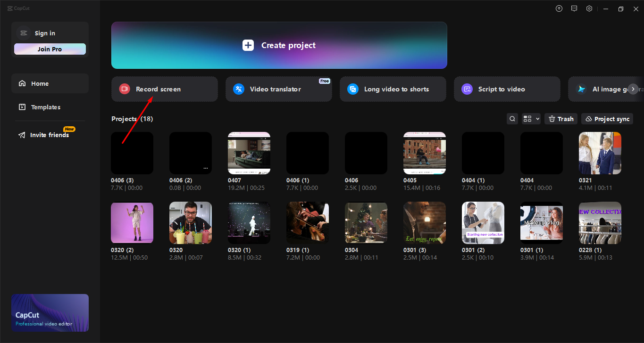The image size is (644, 343).
Task: Open project 0407 thumbnail
Action: click(x=249, y=153)
